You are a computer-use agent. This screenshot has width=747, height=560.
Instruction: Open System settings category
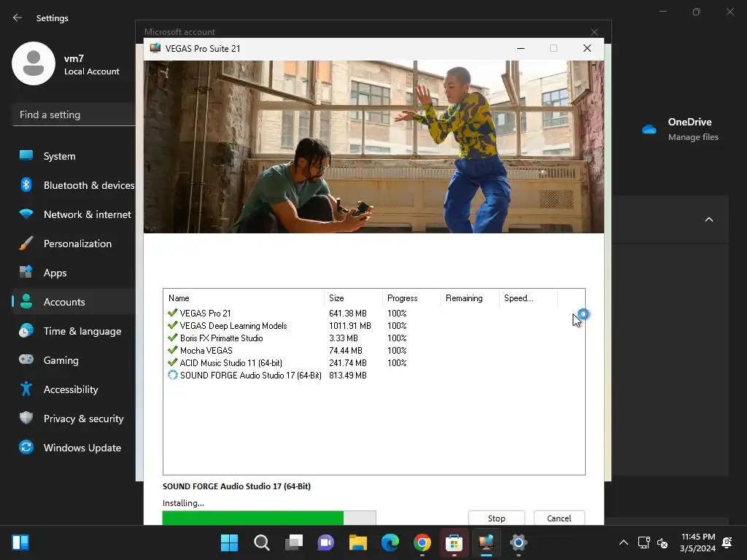click(74, 156)
